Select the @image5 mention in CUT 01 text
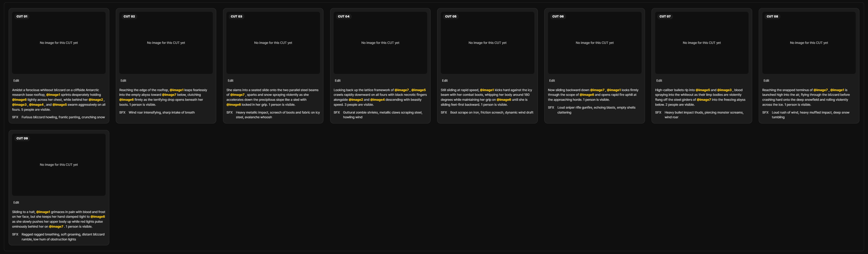This screenshot has height=254, width=868. pos(59,105)
